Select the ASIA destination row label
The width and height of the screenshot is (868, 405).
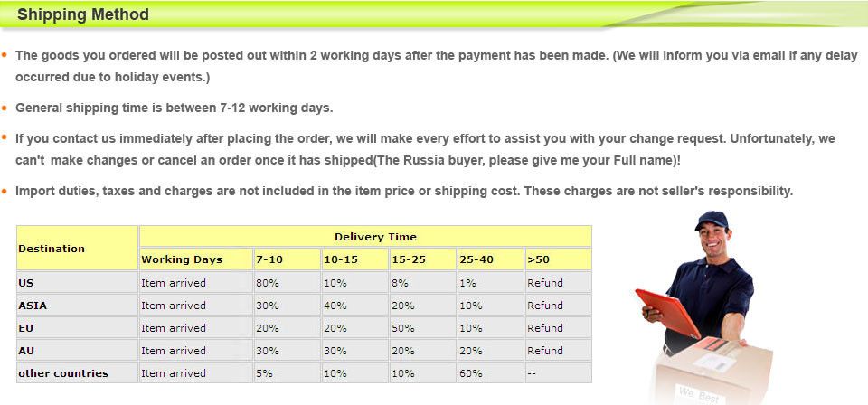[x=77, y=305]
